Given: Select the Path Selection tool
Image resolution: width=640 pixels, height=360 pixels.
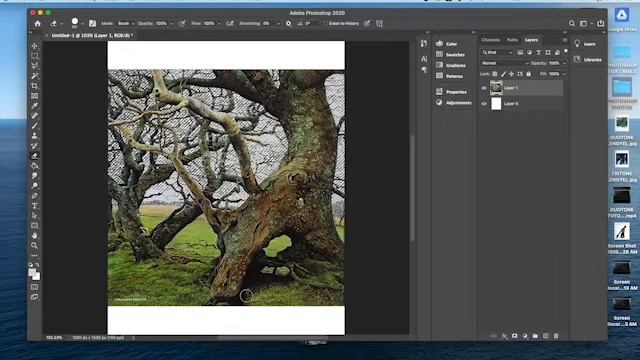Looking at the screenshot, I should (35, 216).
